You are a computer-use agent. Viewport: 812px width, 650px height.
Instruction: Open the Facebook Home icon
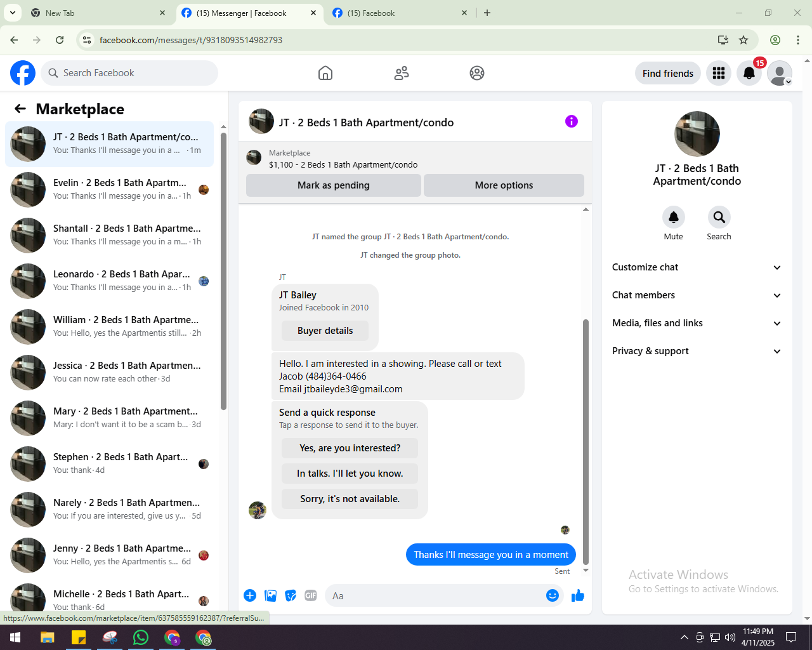pyautogui.click(x=325, y=73)
